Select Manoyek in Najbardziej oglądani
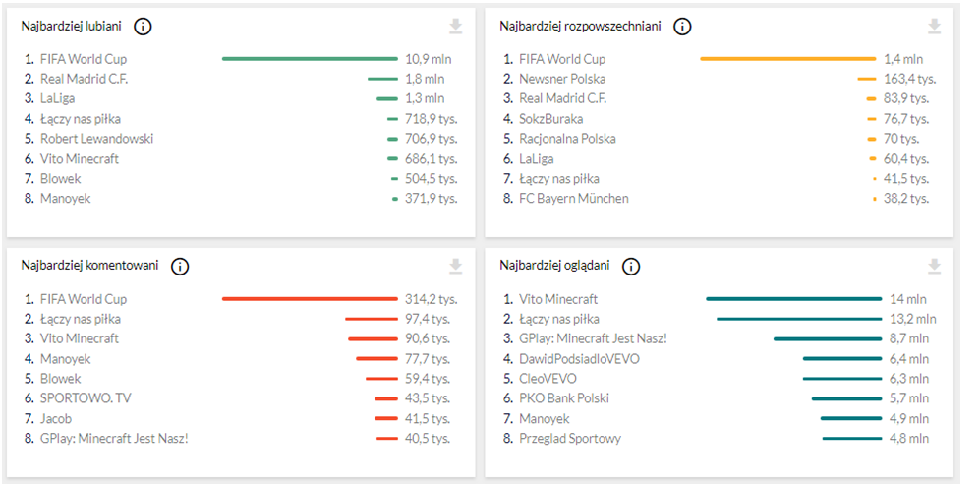Image resolution: width=980 pixels, height=489 pixels. coord(545,419)
